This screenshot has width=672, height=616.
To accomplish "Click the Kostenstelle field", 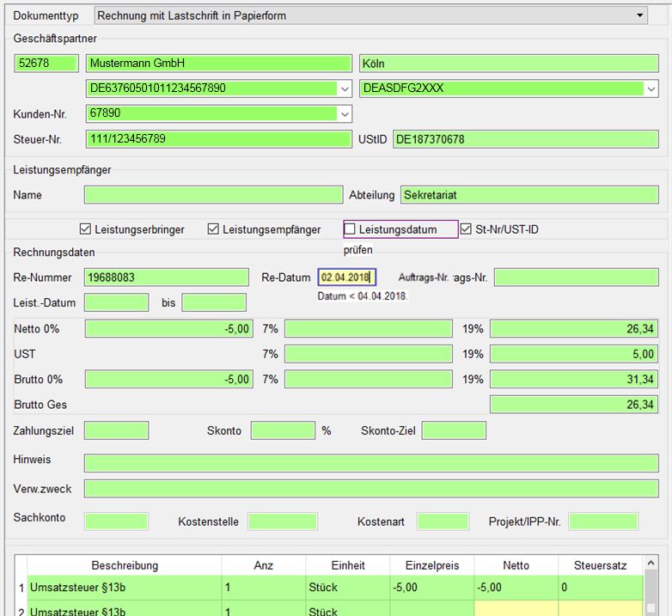I will pyautogui.click(x=283, y=521).
